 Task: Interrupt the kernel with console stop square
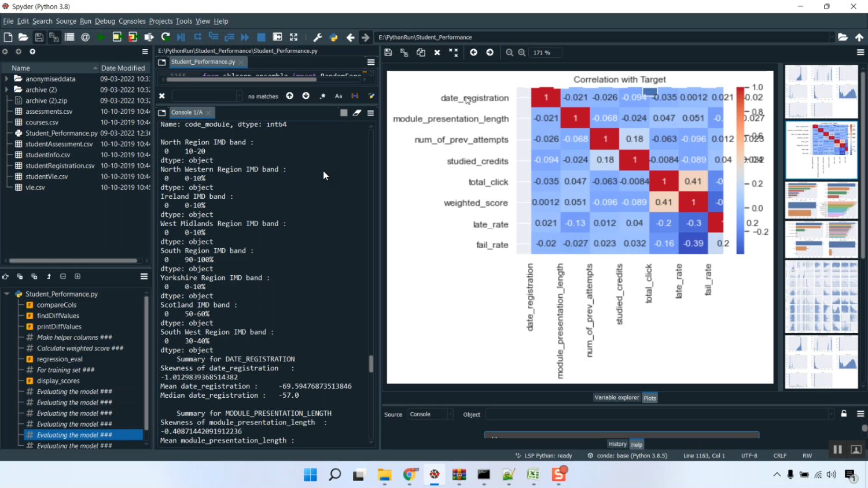coord(344,113)
